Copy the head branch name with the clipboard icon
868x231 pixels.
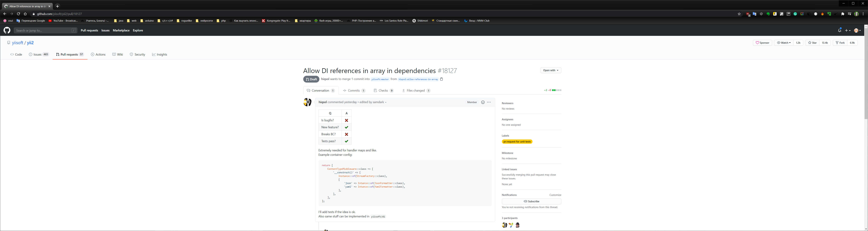441,79
